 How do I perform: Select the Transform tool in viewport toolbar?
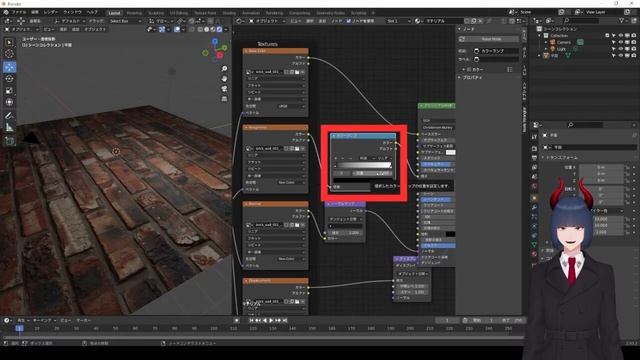(x=9, y=102)
